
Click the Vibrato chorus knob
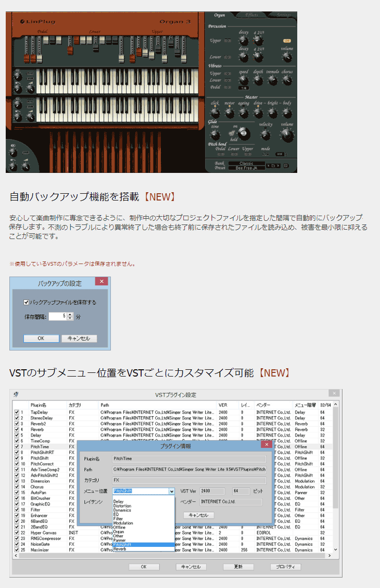coord(287,80)
